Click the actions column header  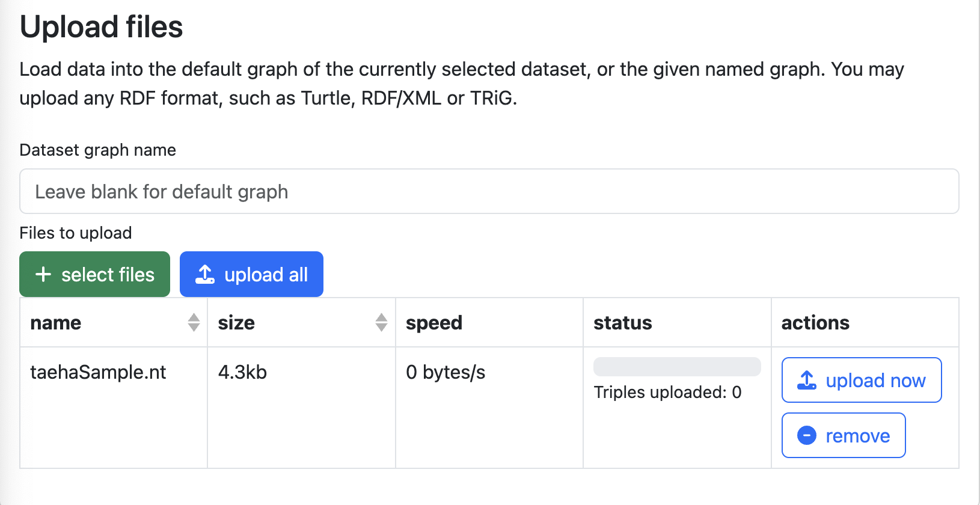point(815,323)
